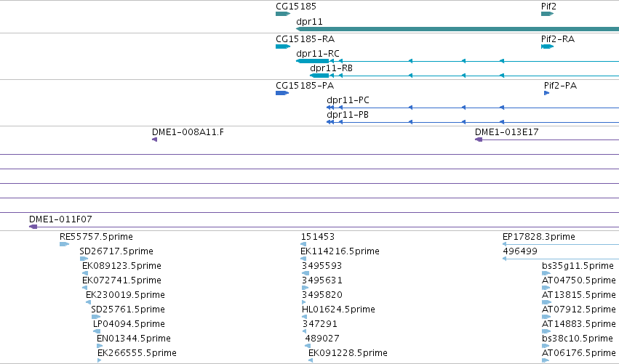The width and height of the screenshot is (619, 364).
Task: Click the SD26717.5prime EST label
Action: coord(116,251)
